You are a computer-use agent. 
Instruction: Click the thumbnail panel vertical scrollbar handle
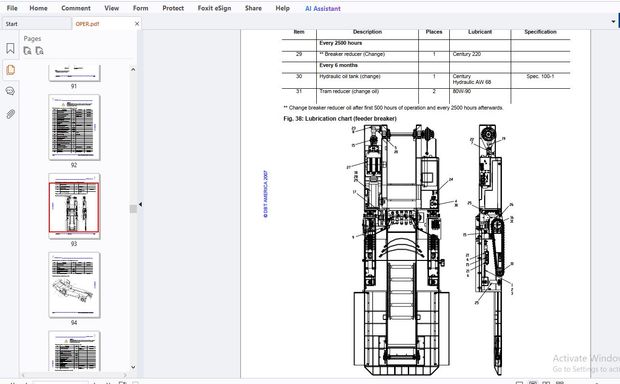(133, 209)
